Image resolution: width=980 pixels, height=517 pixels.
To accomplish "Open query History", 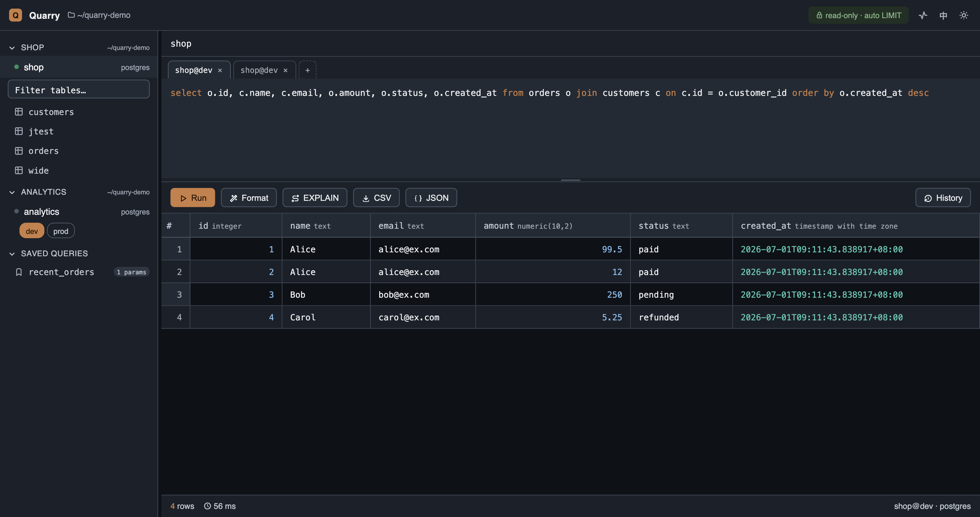I will click(943, 198).
